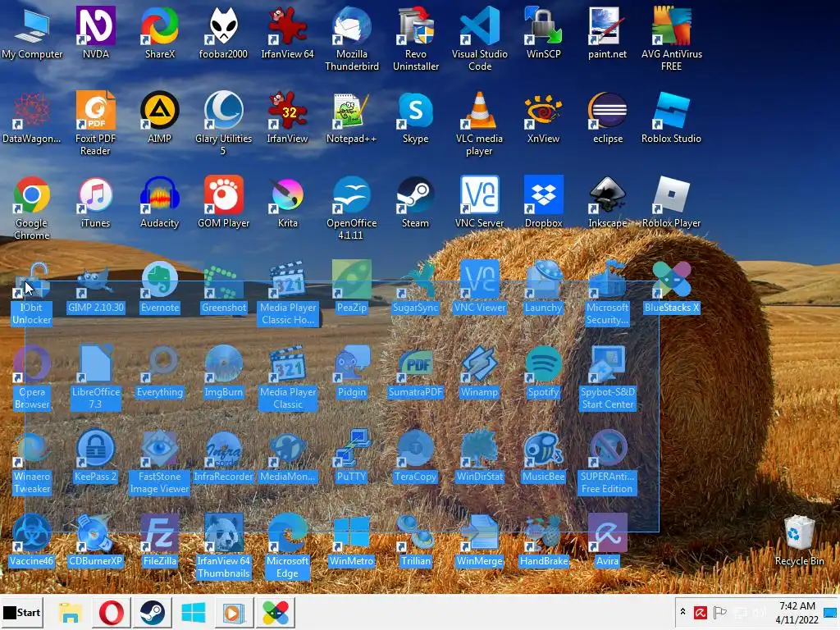Click the foobar2000 desktop icon
Screen dimensions: 840x630
point(223,32)
